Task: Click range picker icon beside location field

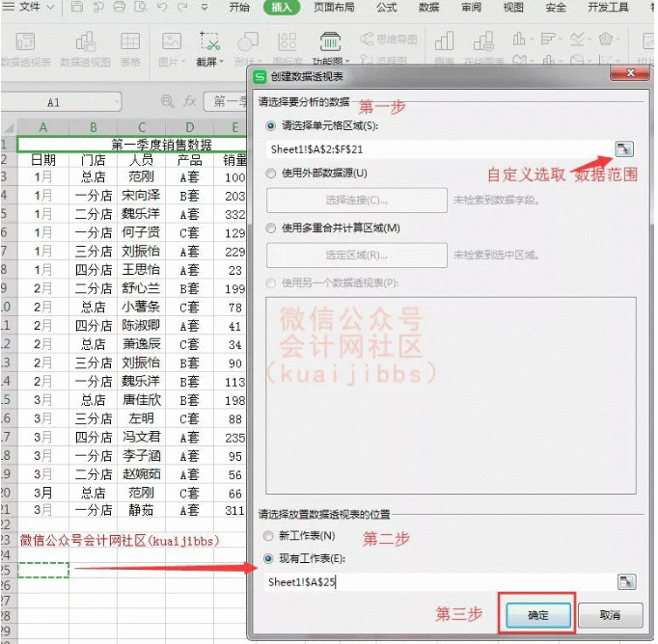Action: coord(626,582)
